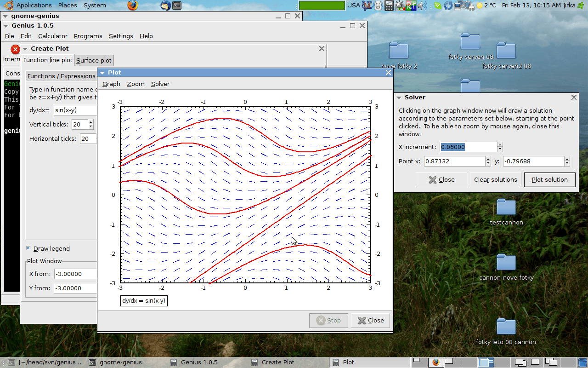This screenshot has height=368, width=588.
Task: Open the Graph menu in the Plot window
Action: coord(111,84)
